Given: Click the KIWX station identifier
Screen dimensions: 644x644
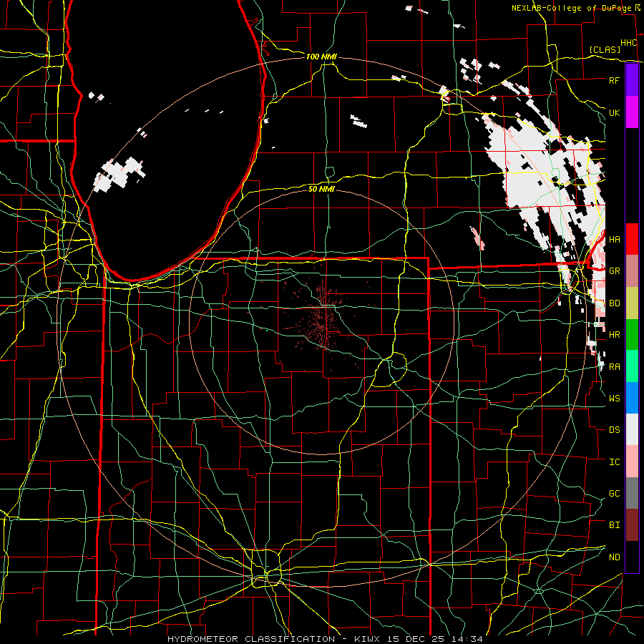Looking at the screenshot, I should point(369,639).
